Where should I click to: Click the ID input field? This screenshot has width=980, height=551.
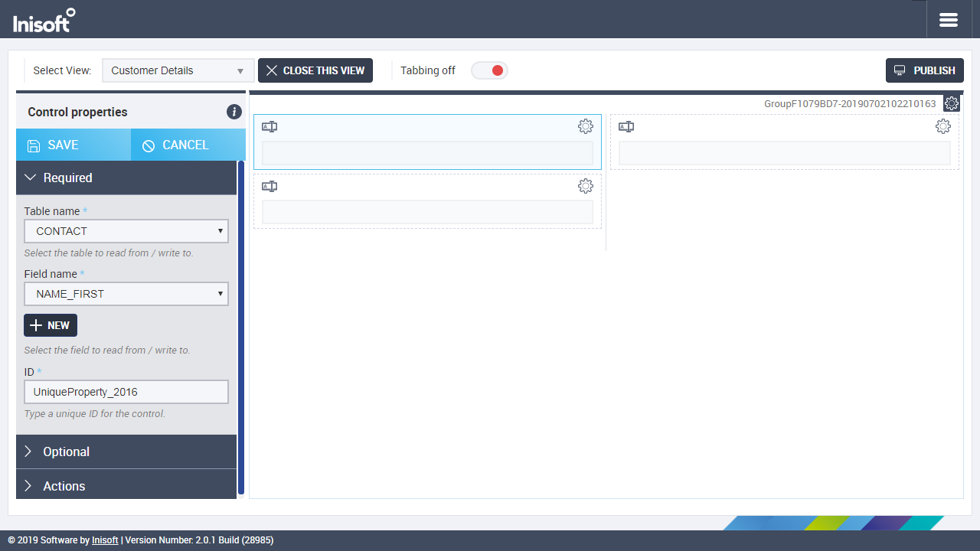pyautogui.click(x=126, y=392)
